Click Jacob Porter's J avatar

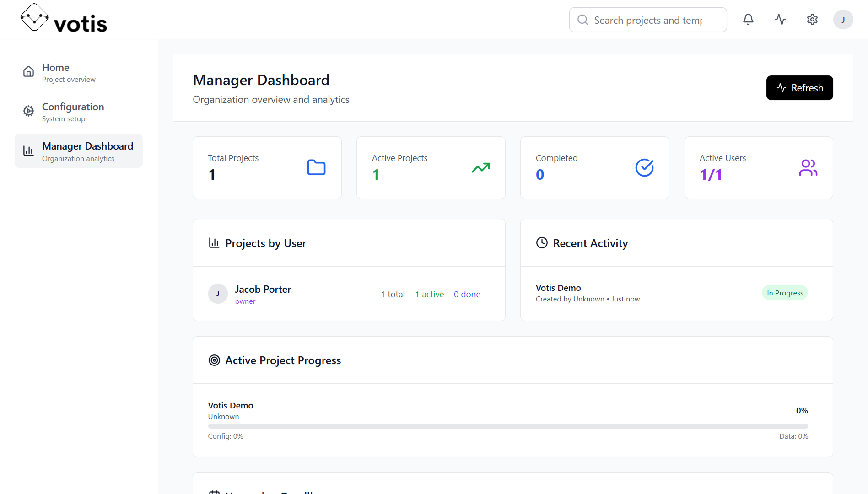click(x=218, y=294)
